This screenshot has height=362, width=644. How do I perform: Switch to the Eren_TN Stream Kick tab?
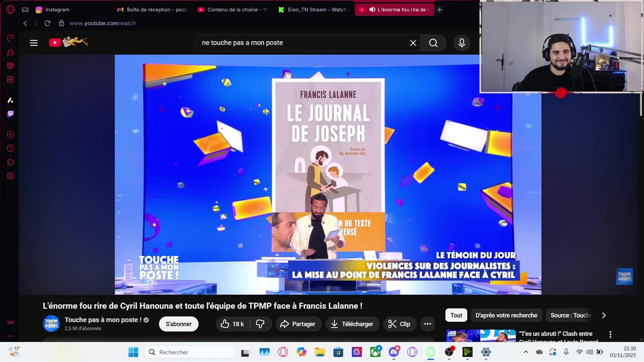tap(313, 10)
